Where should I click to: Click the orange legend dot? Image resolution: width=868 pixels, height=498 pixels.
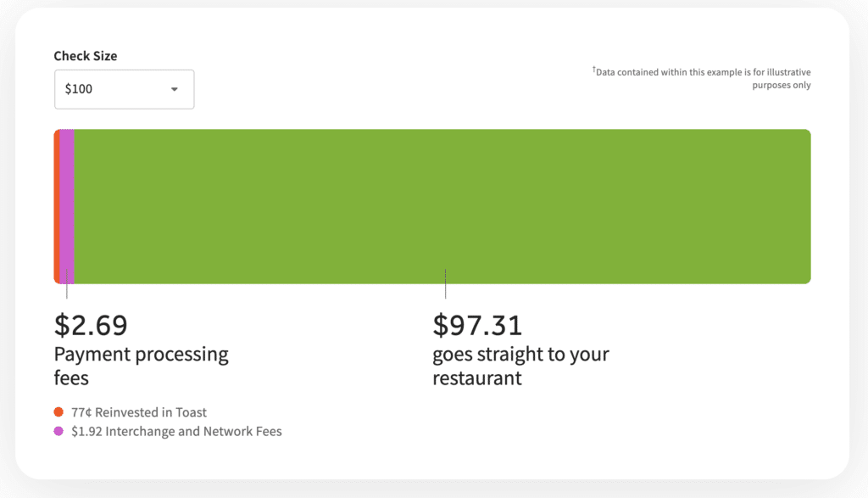point(58,412)
